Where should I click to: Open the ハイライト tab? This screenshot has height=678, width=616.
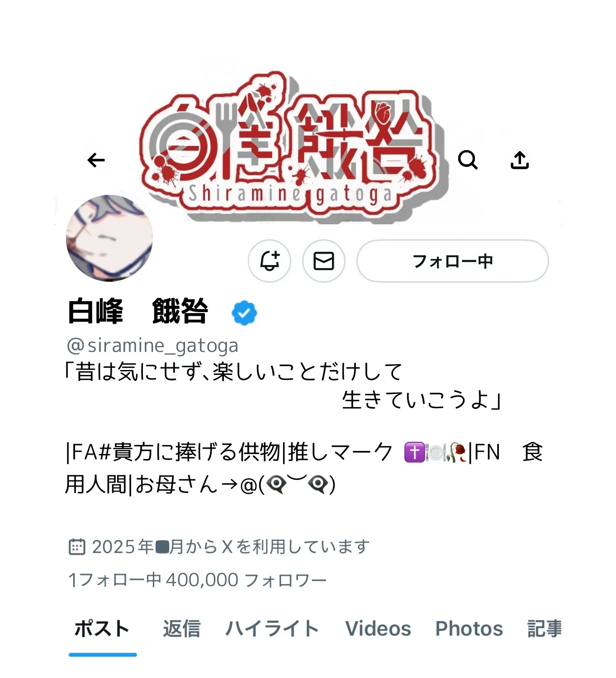[272, 629]
